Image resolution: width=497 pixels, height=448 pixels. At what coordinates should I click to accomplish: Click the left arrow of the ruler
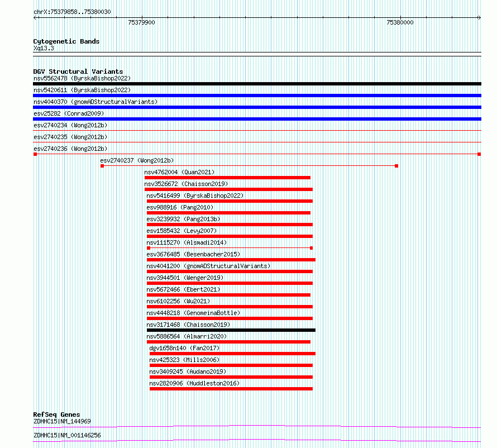tap(36, 18)
